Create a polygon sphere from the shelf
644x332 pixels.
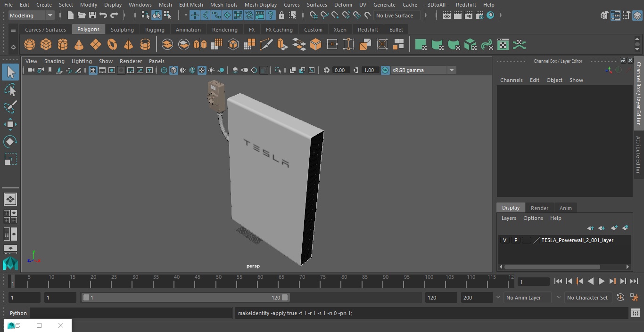click(x=30, y=45)
